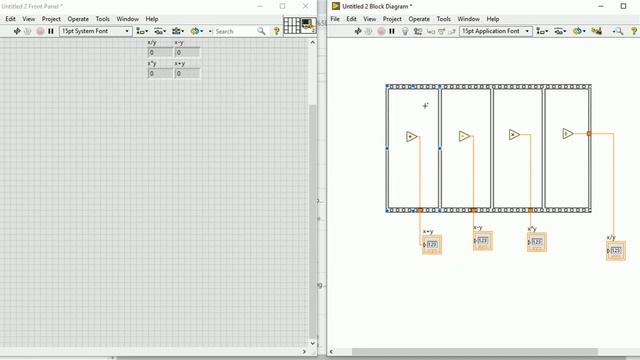Click the Step Into button

pyautogui.click(x=431, y=31)
